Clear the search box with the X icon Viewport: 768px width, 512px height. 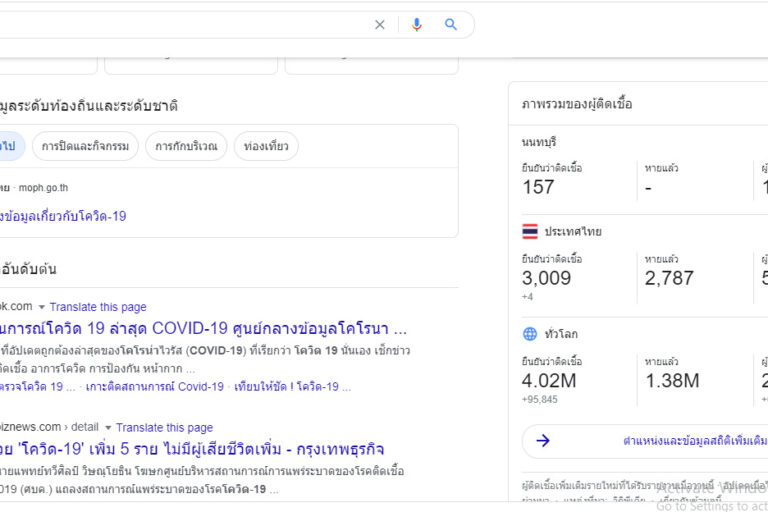pyautogui.click(x=380, y=25)
